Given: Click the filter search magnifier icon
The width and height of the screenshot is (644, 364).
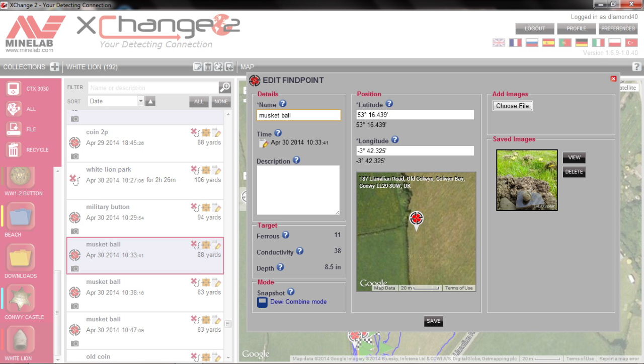Looking at the screenshot, I should coord(224,88).
